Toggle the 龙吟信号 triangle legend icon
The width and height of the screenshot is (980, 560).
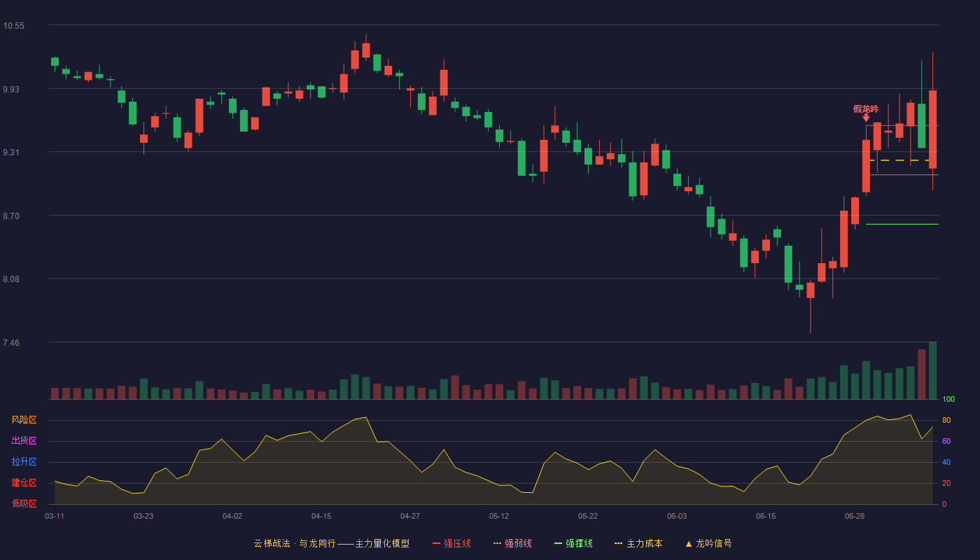tap(688, 543)
